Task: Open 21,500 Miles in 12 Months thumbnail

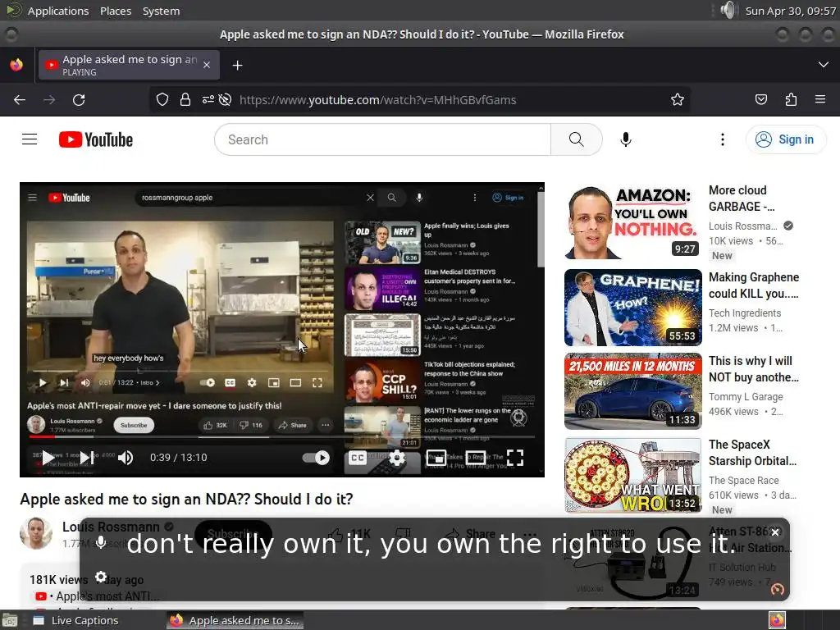Action: [632, 391]
